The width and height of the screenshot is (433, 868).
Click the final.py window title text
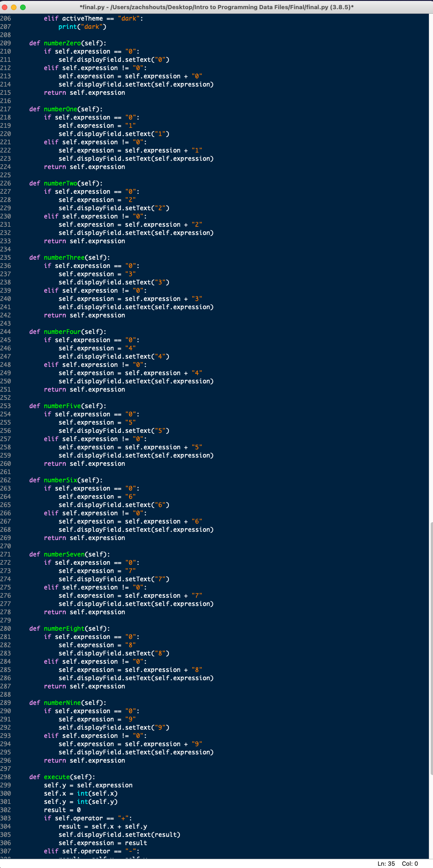[x=216, y=7]
